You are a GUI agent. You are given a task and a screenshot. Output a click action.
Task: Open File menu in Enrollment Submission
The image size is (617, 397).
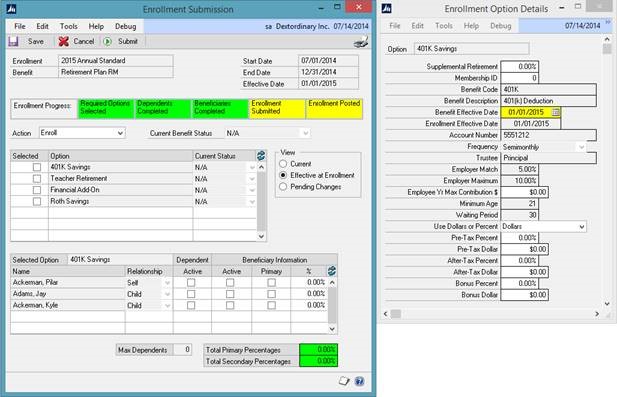[x=20, y=26]
